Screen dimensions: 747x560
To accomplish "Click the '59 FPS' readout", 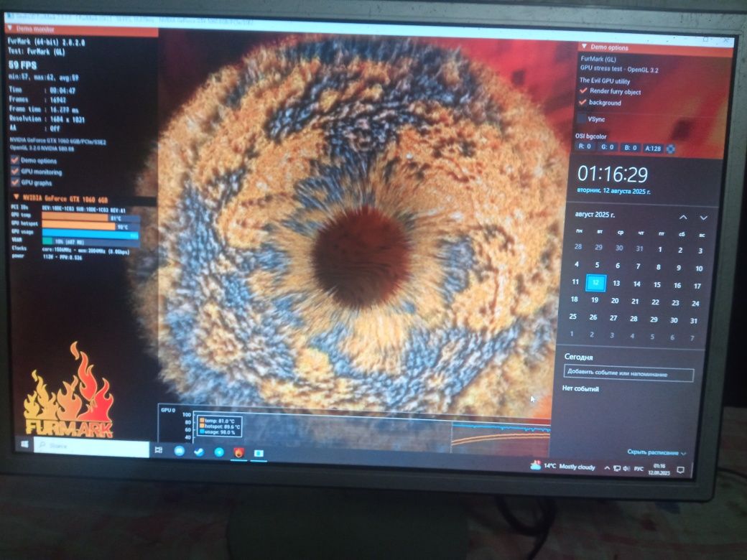I will coord(22,65).
